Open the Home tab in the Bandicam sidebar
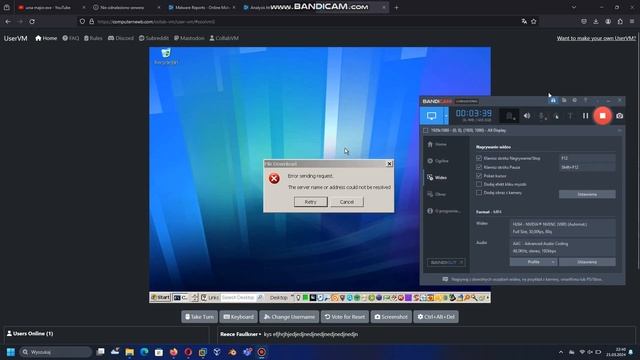 [x=437, y=144]
